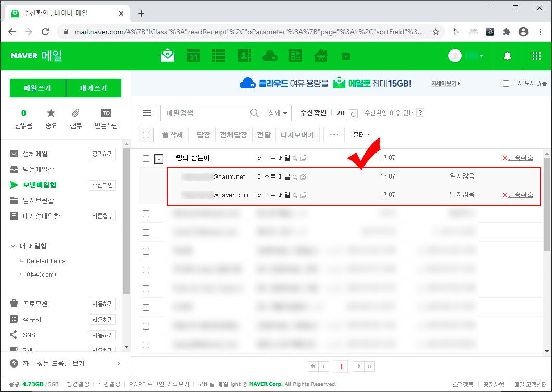
Task: Click the 메일쓰기 compose button
Action: (37, 87)
